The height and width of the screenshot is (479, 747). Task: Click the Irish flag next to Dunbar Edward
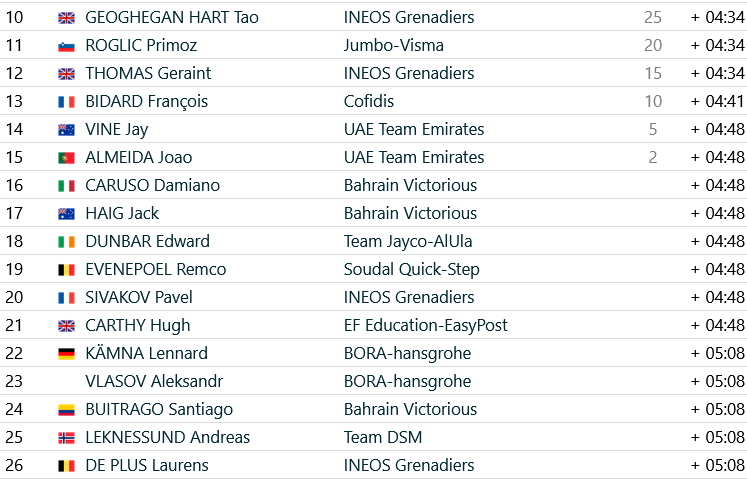click(66, 242)
